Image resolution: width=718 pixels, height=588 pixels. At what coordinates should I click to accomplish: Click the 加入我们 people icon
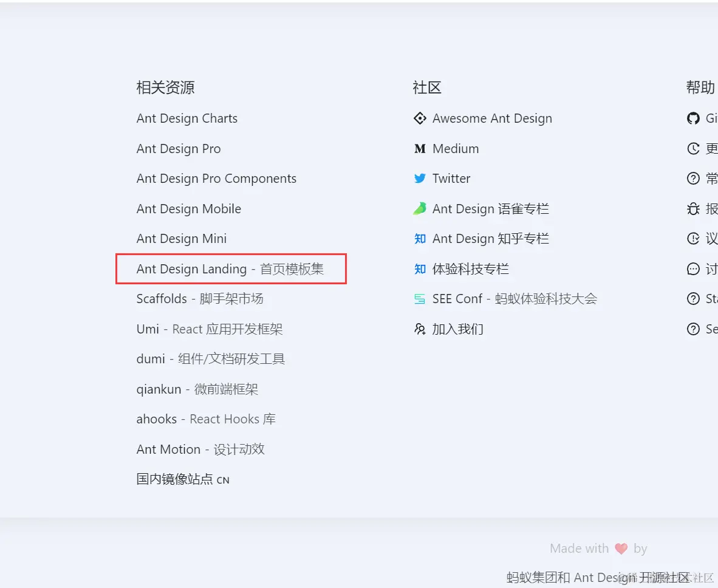click(420, 329)
